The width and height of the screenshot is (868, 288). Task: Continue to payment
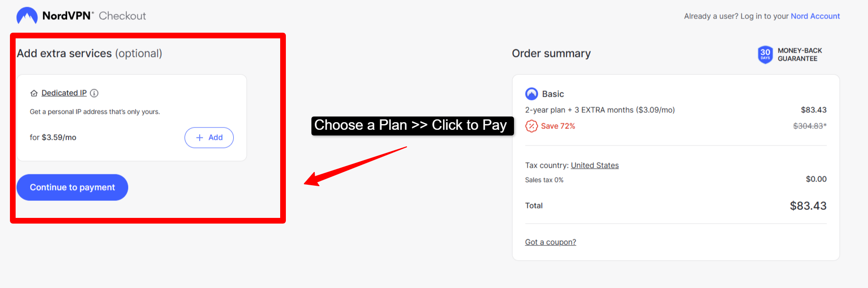point(72,187)
